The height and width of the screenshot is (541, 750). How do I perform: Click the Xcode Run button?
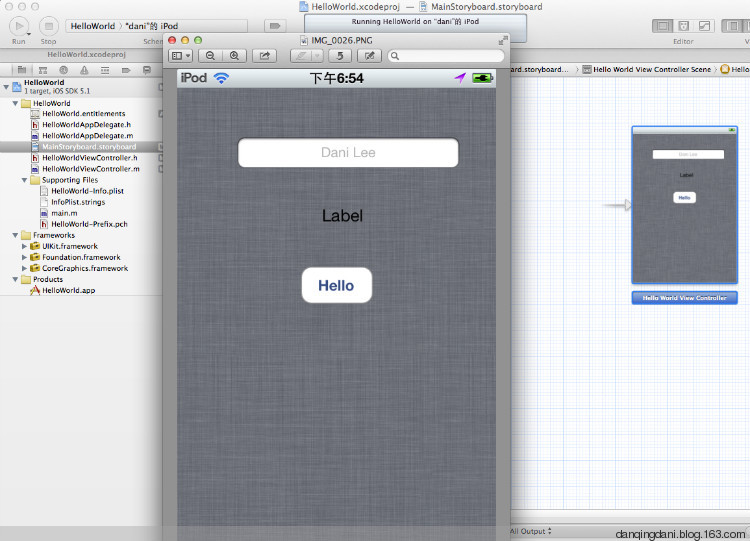[19, 26]
